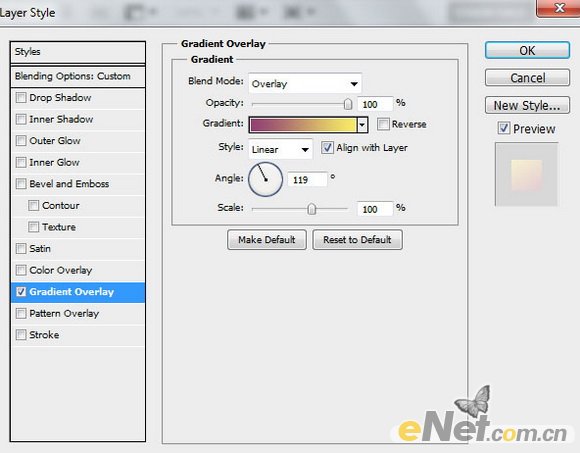Open the Style Linear dropdown
This screenshot has height=453, width=580.
(x=280, y=149)
